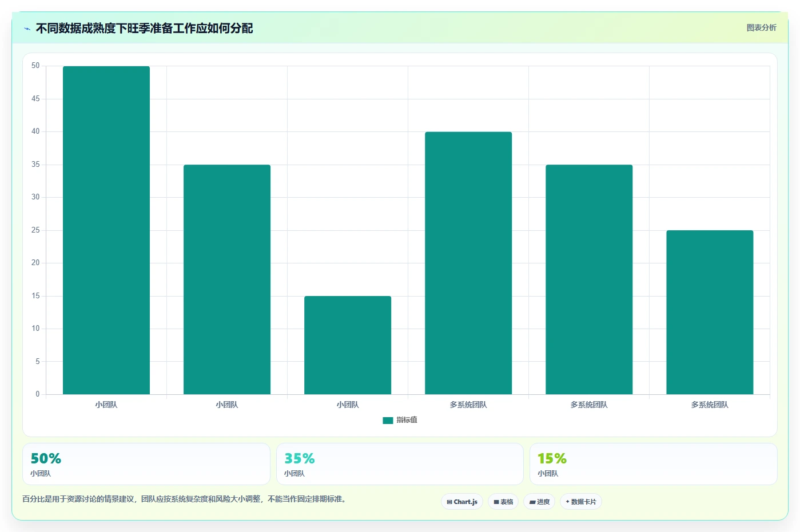The height and width of the screenshot is (532, 800).
Task: Click the shortest bar reaching 15
Action: pos(348,345)
